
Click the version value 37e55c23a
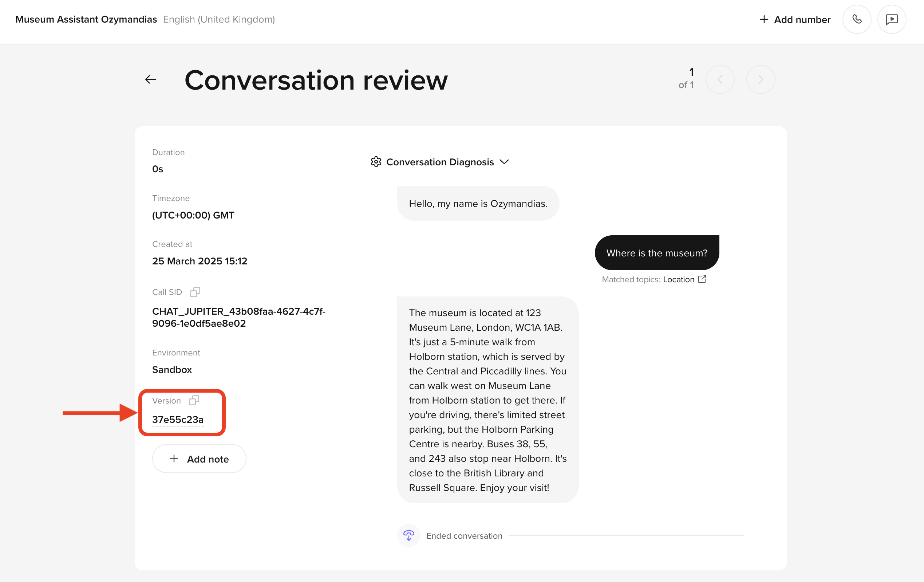(x=178, y=419)
